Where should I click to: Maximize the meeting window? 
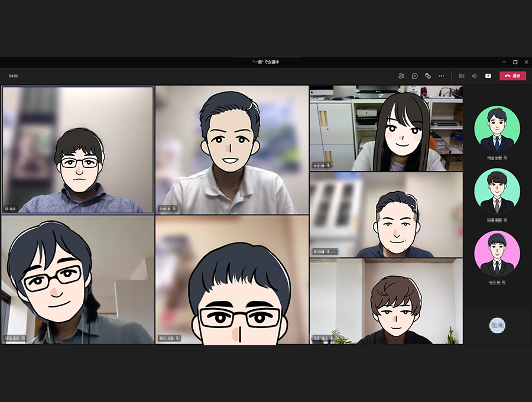(515, 61)
